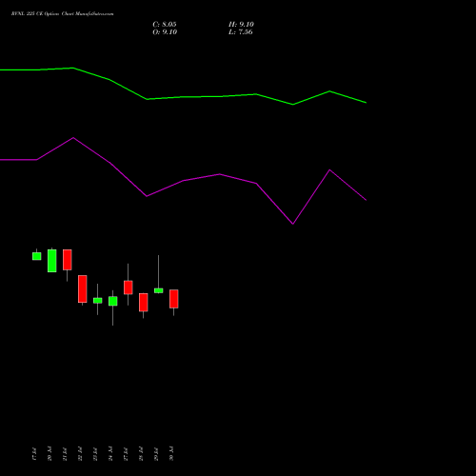Screen dimensions: 476x476
Task: Select the 27 Jul red candlestick
Action: [x=129, y=288]
